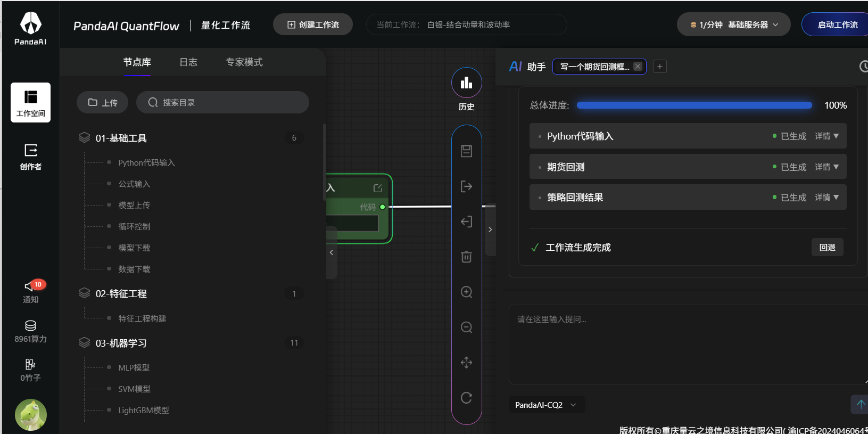Collapse the 01-基础工具 category

pos(121,138)
